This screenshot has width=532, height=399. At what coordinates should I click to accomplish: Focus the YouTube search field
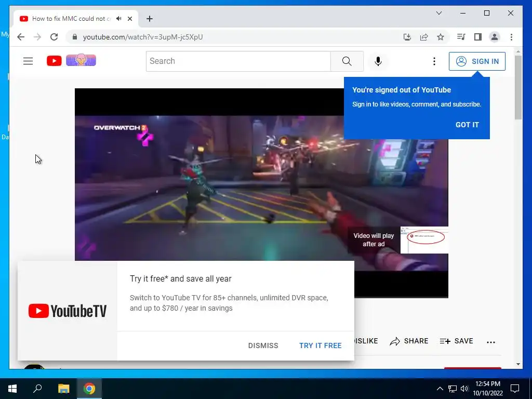coord(238,61)
